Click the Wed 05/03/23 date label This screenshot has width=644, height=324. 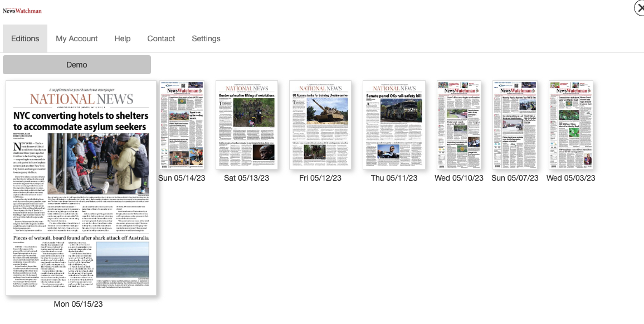tap(570, 178)
